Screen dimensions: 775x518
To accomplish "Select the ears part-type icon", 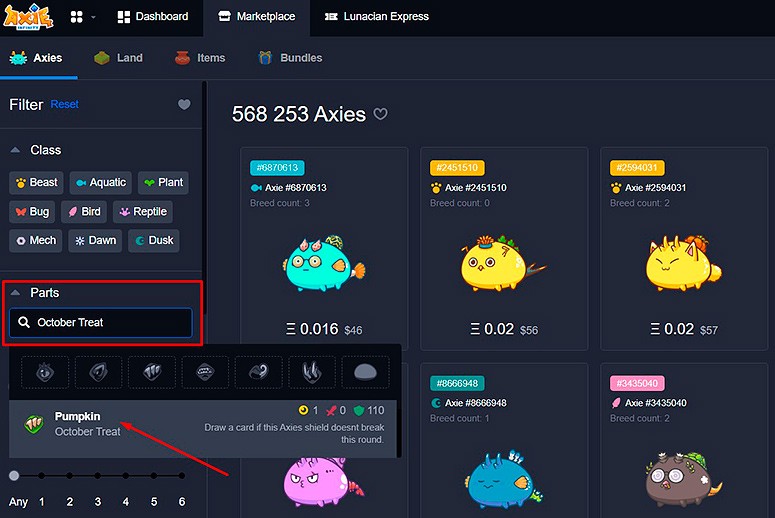I will point(98,372).
